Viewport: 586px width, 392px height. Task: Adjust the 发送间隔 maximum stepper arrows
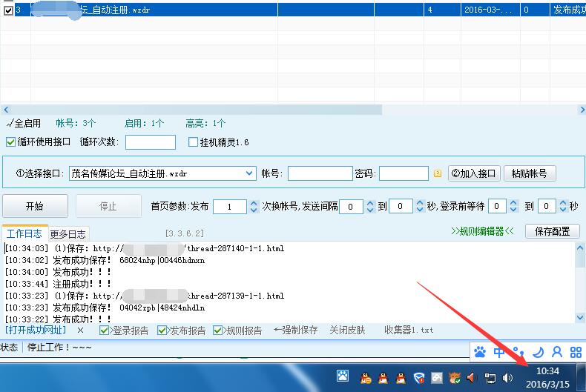coord(420,206)
